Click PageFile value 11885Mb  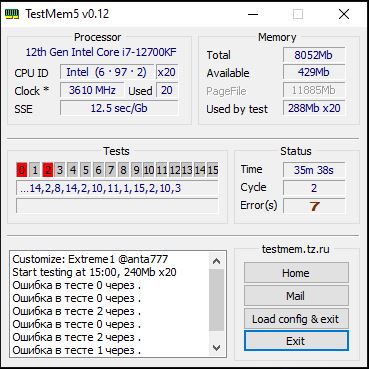314,90
